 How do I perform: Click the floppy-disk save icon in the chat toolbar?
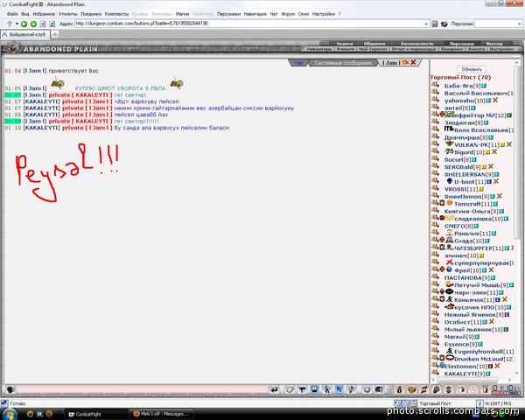tap(314, 389)
